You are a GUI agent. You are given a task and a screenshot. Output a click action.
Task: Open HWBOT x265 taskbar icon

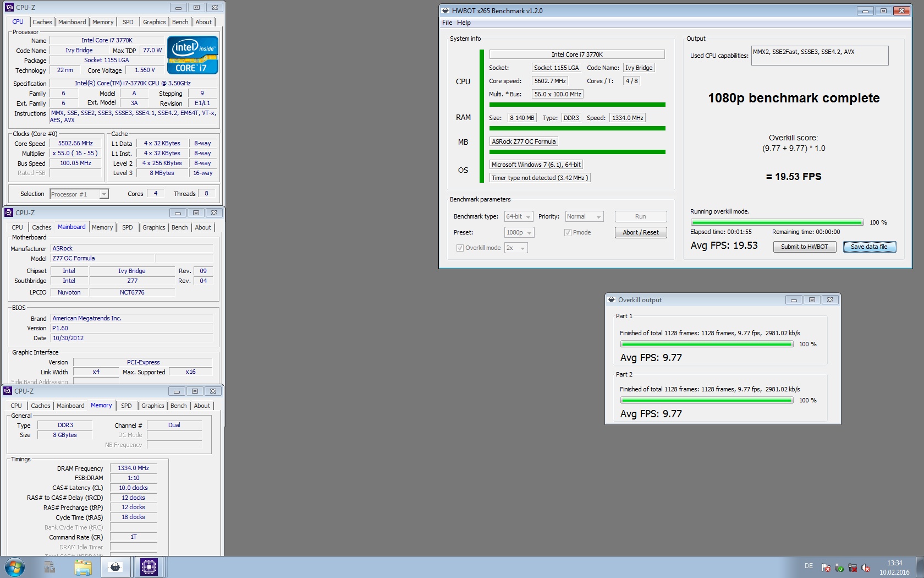coord(116,567)
